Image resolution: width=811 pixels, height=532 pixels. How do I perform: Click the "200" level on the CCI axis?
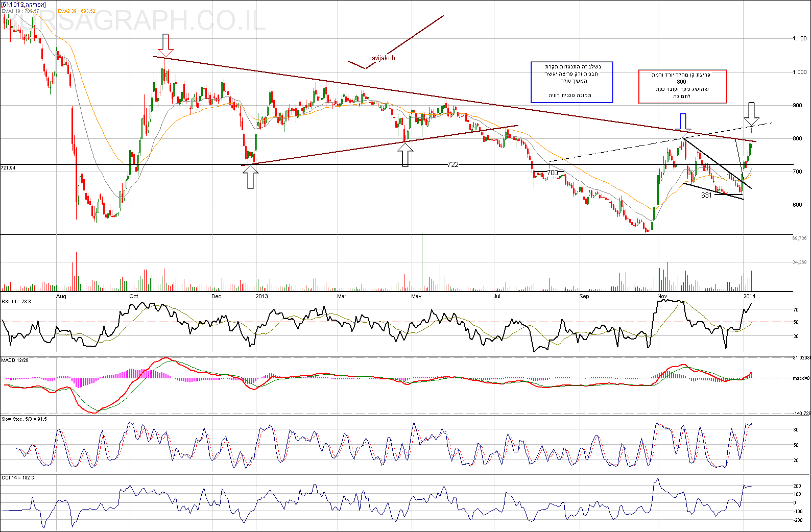(x=797, y=486)
